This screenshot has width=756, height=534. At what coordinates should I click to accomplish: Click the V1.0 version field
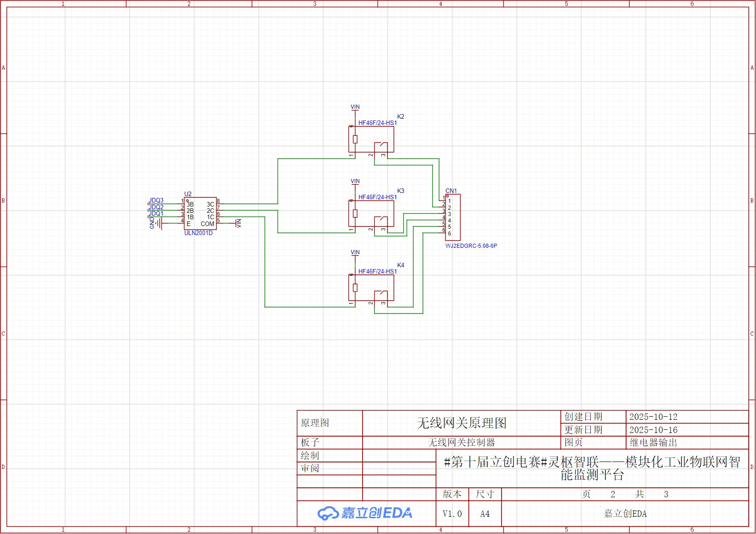[452, 514]
